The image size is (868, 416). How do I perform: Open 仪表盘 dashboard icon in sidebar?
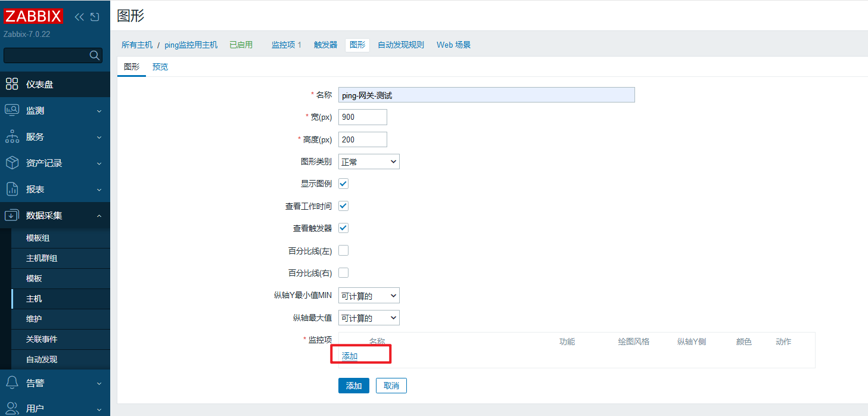(x=12, y=84)
